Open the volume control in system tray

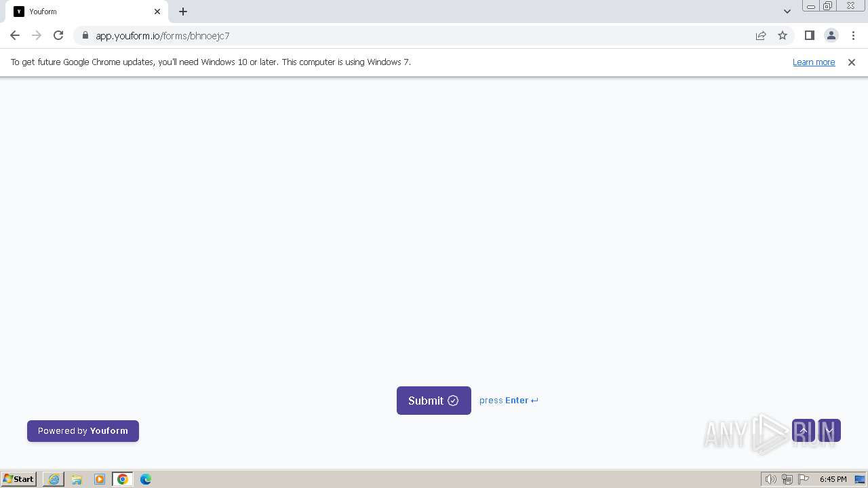tap(770, 479)
